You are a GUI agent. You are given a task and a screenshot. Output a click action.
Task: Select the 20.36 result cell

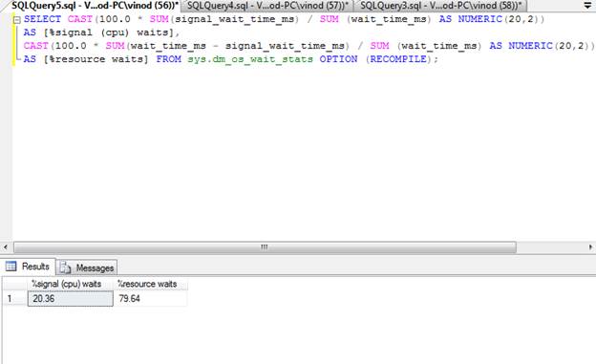[x=71, y=299]
